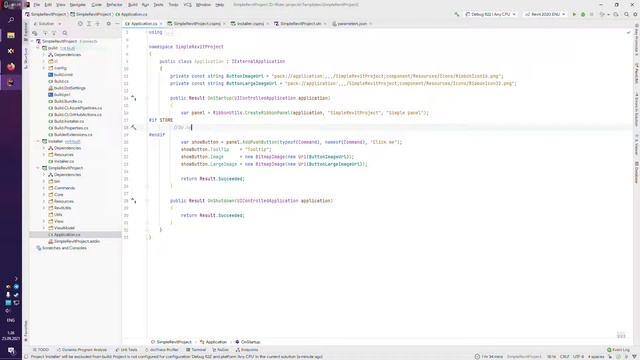Open the Event Log
This screenshot has width=640, height=360.
pyautogui.click(x=618, y=350)
